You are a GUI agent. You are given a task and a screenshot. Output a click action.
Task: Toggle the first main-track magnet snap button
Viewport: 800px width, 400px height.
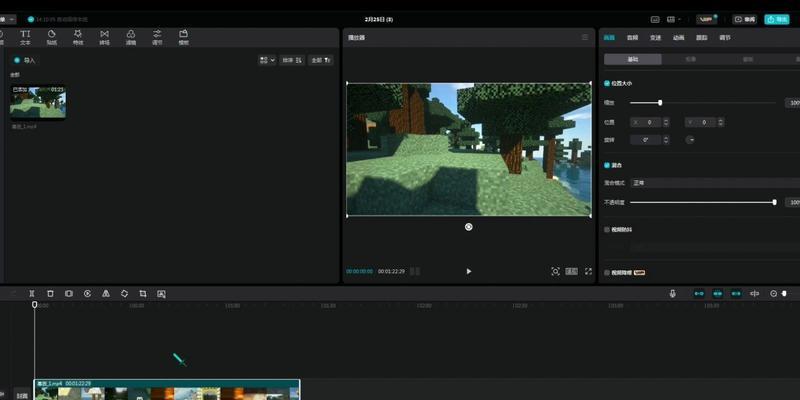[699, 293]
